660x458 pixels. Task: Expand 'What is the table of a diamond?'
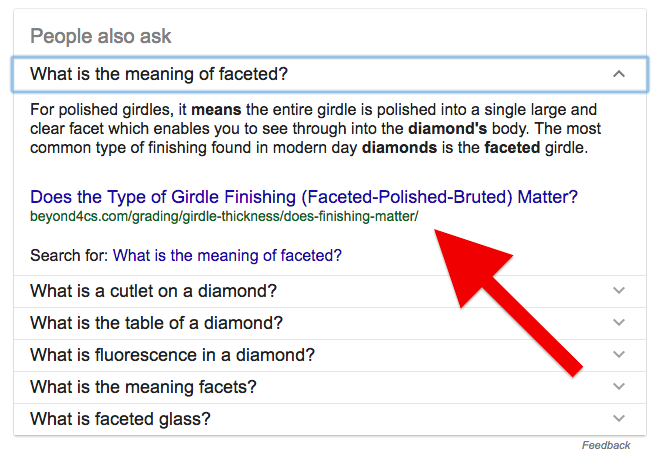click(156, 323)
